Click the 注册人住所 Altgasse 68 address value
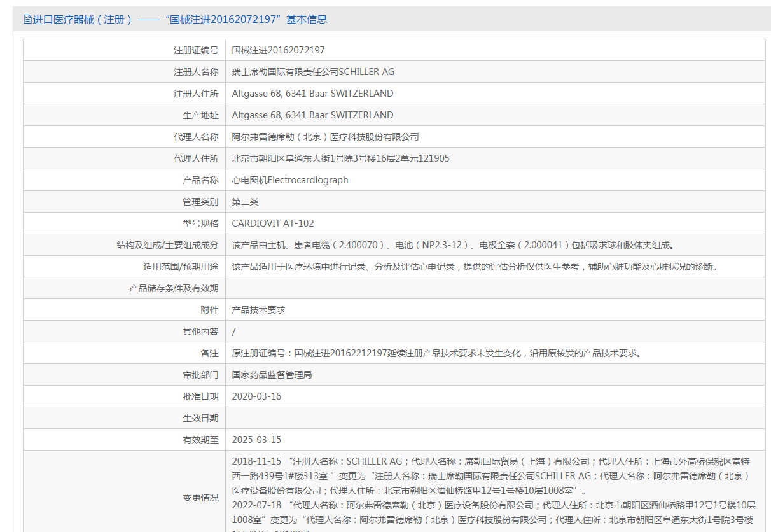The width and height of the screenshot is (771, 532). pos(312,94)
